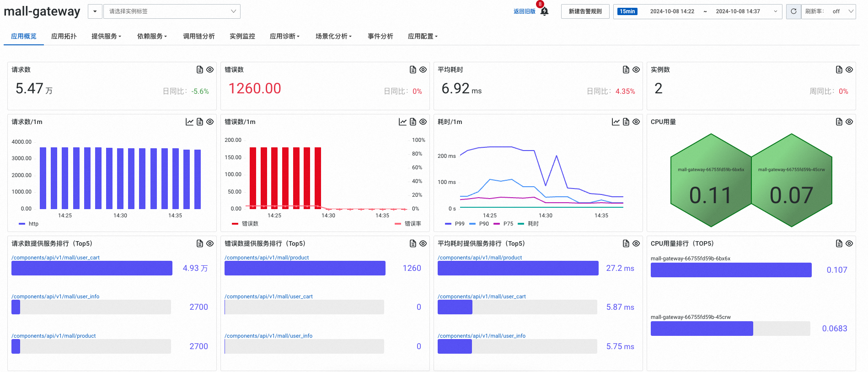Toggle eye icon in 请求数/1m panel
This screenshot has width=868, height=372.
point(210,122)
